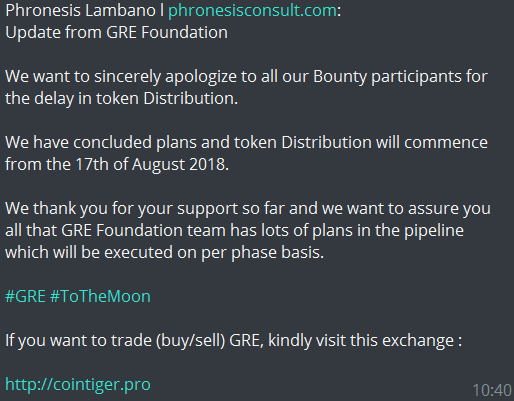Click 'which will be executed on per phase' line

click(x=164, y=253)
